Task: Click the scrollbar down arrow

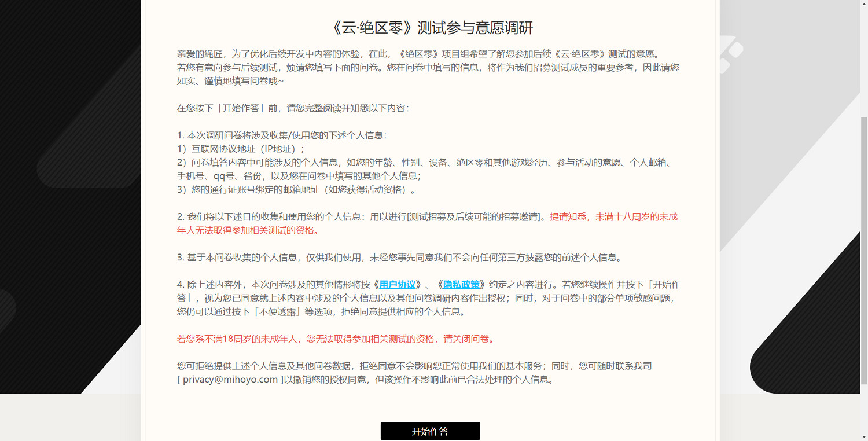Action: [x=865, y=438]
